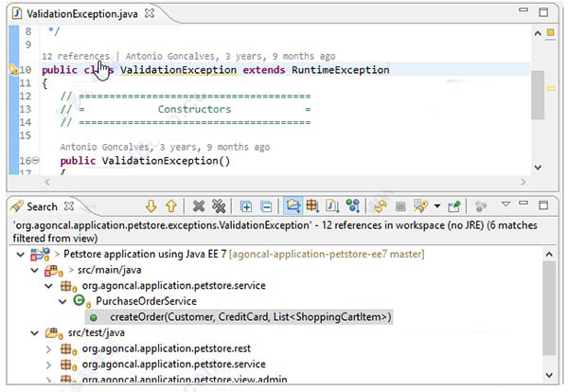Expand all search result nodes

coord(246,206)
